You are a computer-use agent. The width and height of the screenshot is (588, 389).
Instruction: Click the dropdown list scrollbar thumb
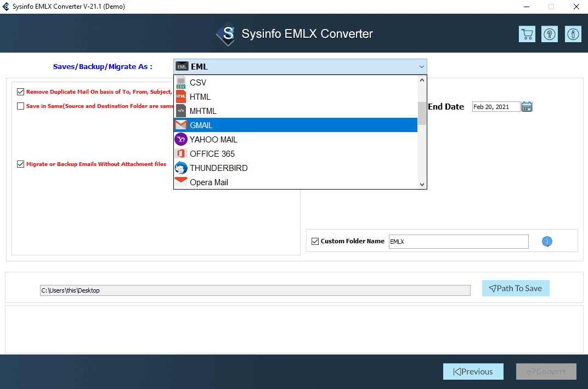coord(422,113)
